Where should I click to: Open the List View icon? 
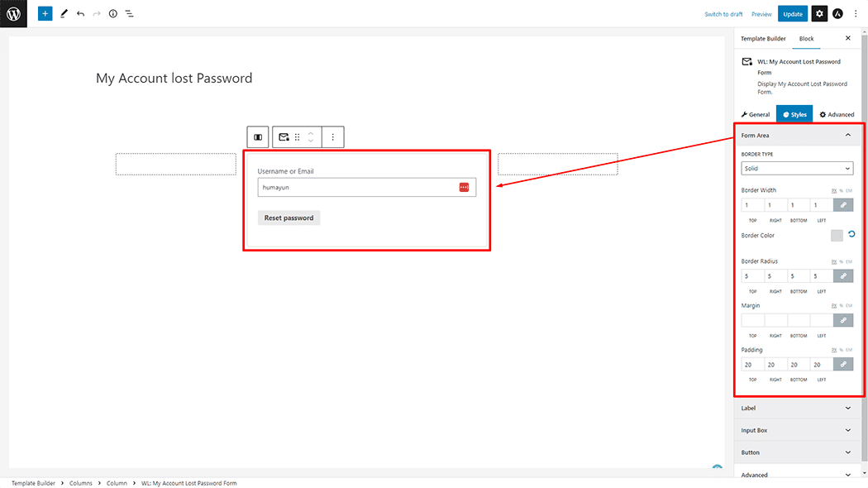point(129,13)
